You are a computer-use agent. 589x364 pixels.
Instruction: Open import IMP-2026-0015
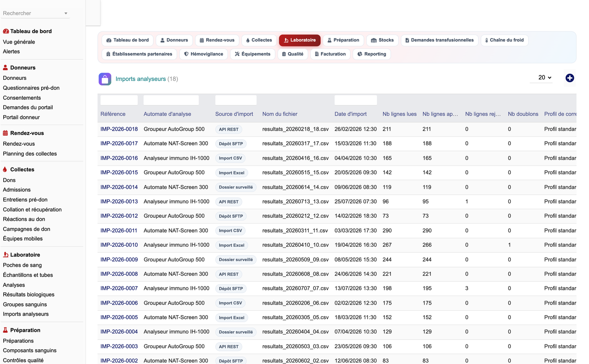(119, 173)
